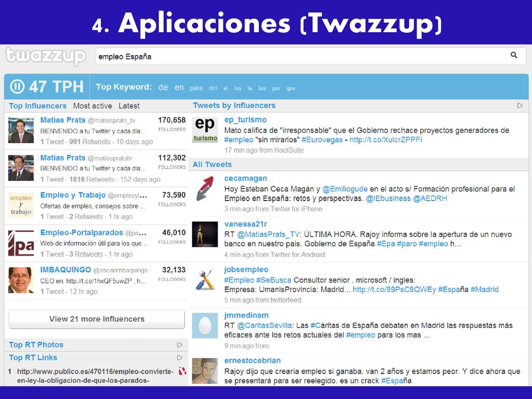532x399 pixels.
Task: Click the All Tweets section header
Action: click(212, 165)
